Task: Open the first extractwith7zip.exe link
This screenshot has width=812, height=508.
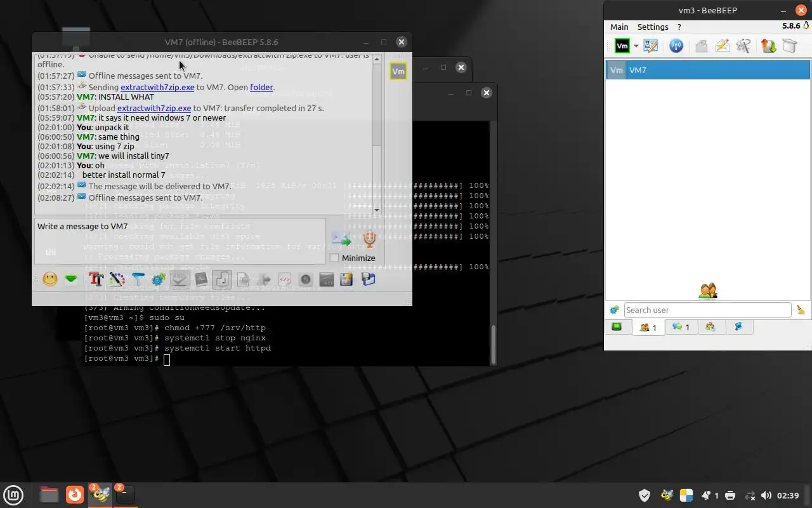Action: coord(157,88)
